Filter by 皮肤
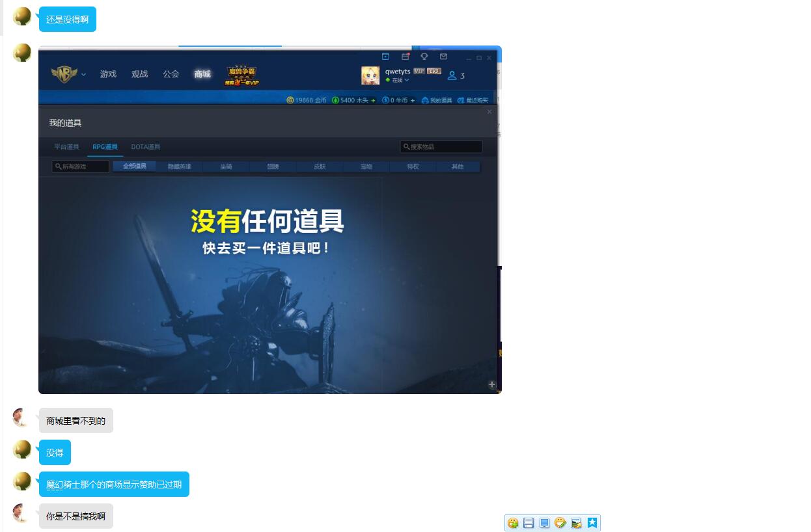The height and width of the screenshot is (532, 811). click(x=320, y=166)
